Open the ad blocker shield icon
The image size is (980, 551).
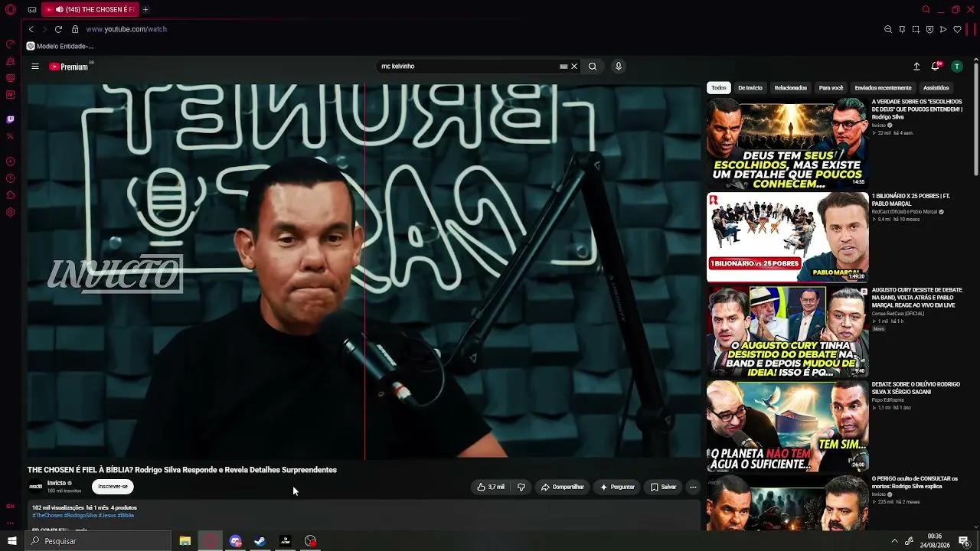pos(929,29)
